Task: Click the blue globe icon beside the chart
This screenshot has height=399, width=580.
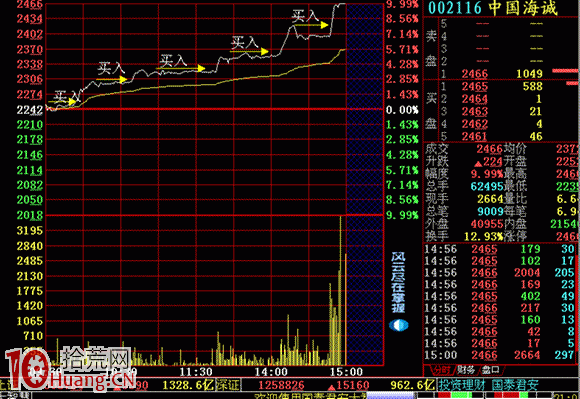Action: pyautogui.click(x=398, y=325)
